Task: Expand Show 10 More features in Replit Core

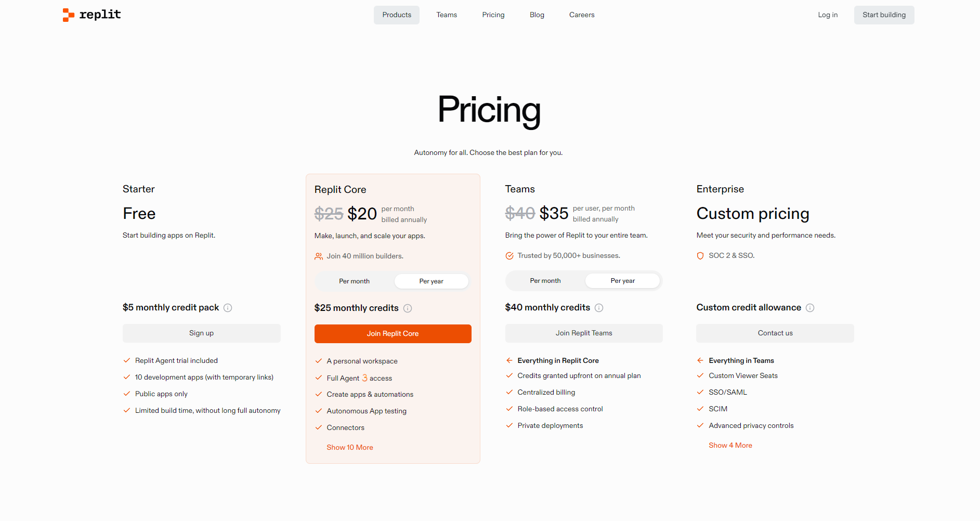Action: [x=350, y=448]
